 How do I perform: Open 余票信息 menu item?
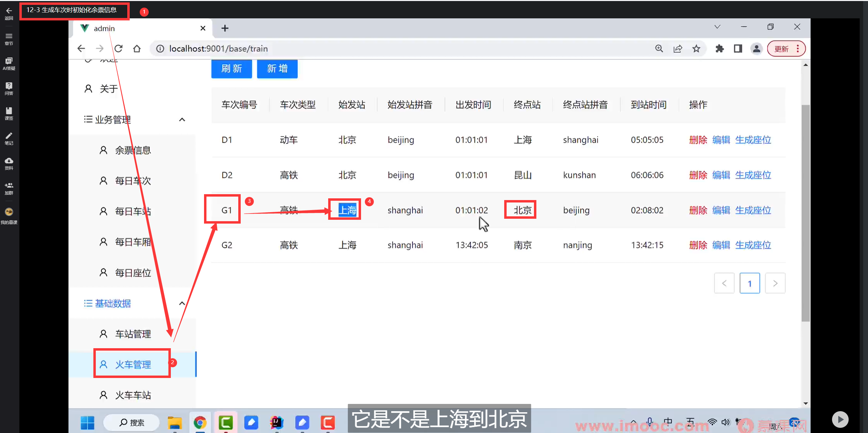133,151
